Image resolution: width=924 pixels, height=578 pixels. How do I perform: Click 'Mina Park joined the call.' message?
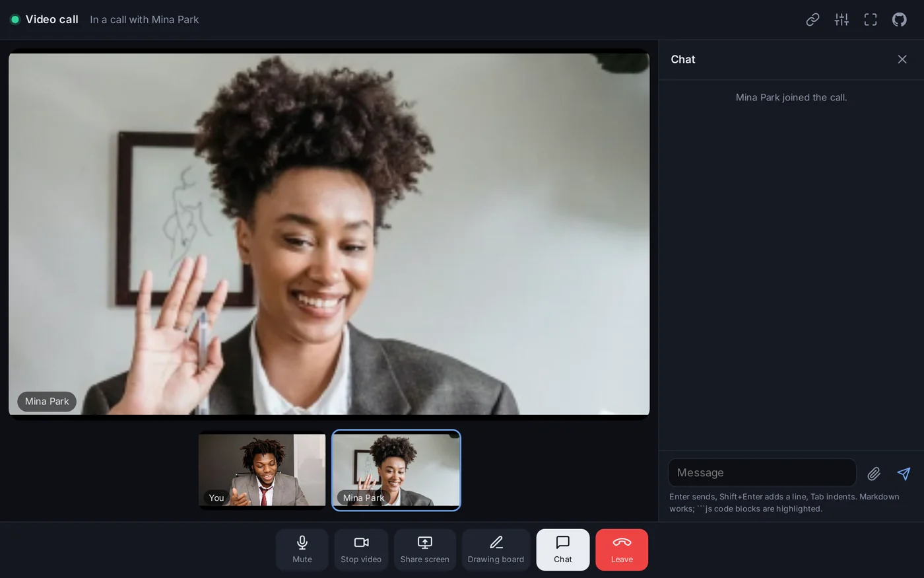click(x=791, y=97)
